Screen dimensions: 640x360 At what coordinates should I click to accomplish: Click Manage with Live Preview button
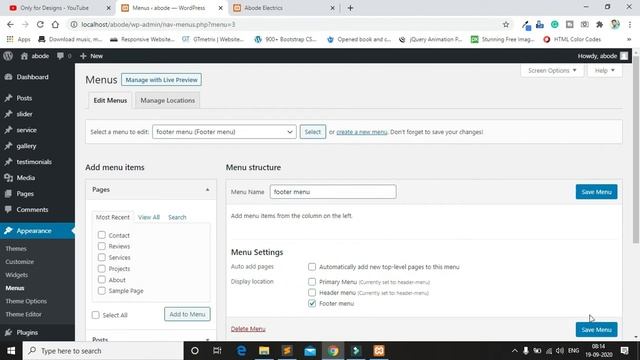pyautogui.click(x=161, y=80)
